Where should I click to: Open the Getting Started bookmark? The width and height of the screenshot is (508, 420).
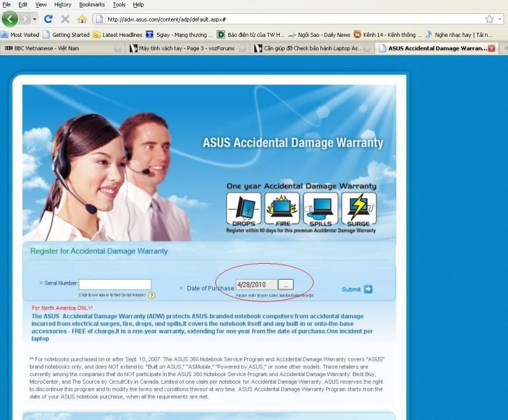click(x=66, y=35)
